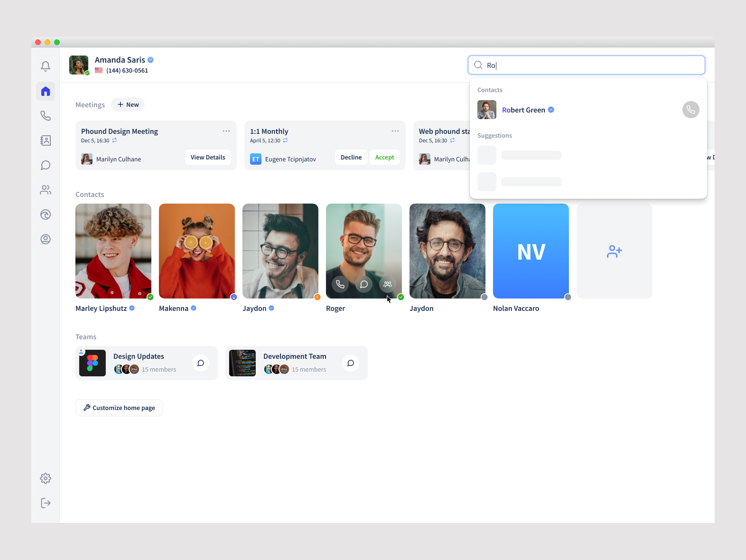Open Amanda Saris profile avatar
The width and height of the screenshot is (746, 560).
tap(79, 65)
